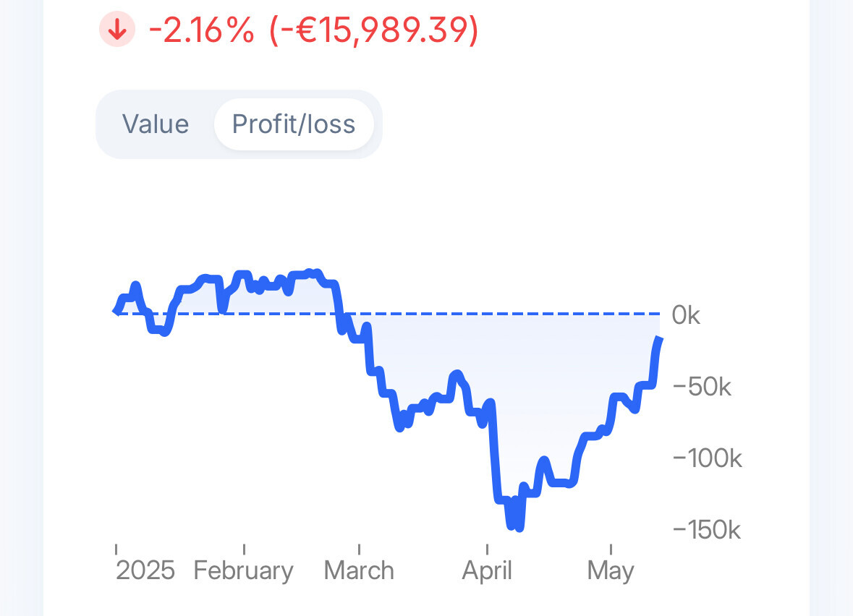
Task: Click the chart line's rightmost endpoint
Action: (x=660, y=338)
